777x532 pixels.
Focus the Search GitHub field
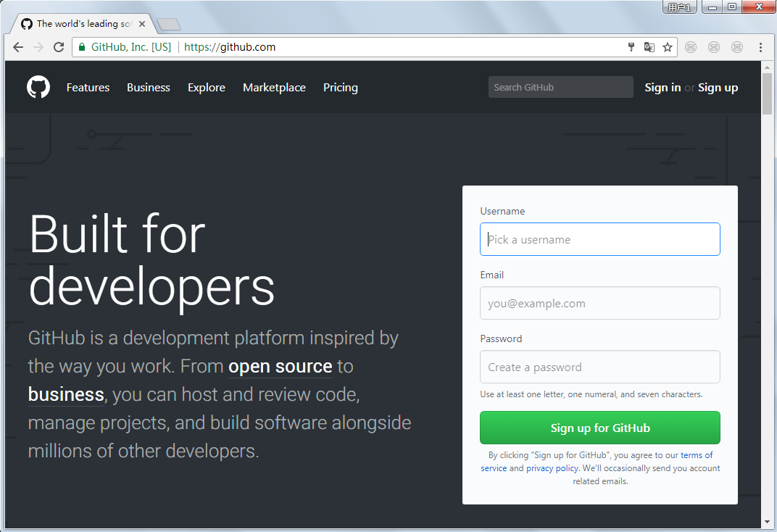pos(560,87)
